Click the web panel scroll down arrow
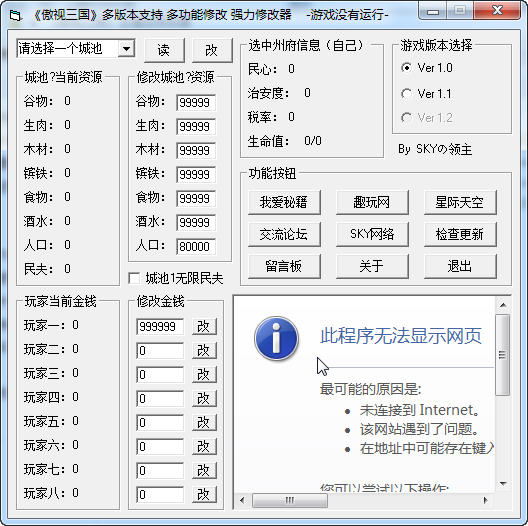This screenshot has width=528, height=526. 503,484
